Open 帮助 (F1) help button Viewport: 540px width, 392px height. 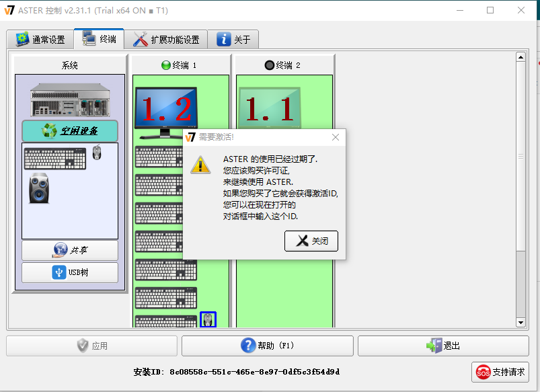coord(268,346)
